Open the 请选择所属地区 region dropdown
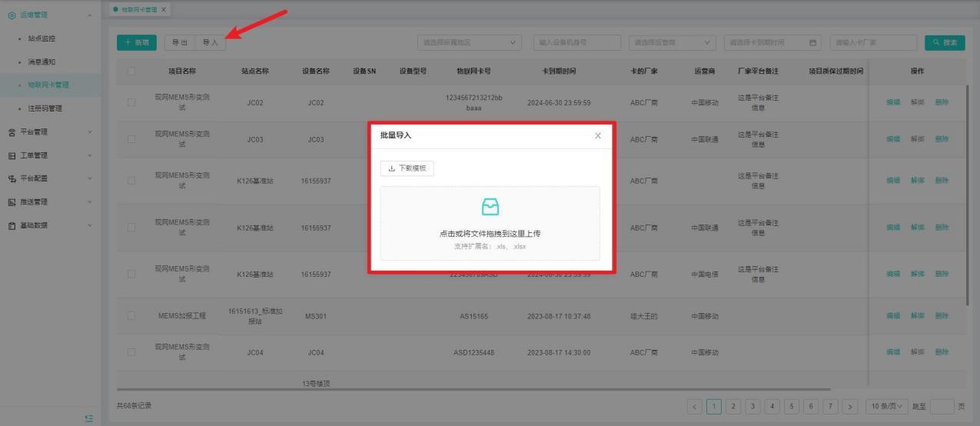980x426 pixels. [x=469, y=43]
